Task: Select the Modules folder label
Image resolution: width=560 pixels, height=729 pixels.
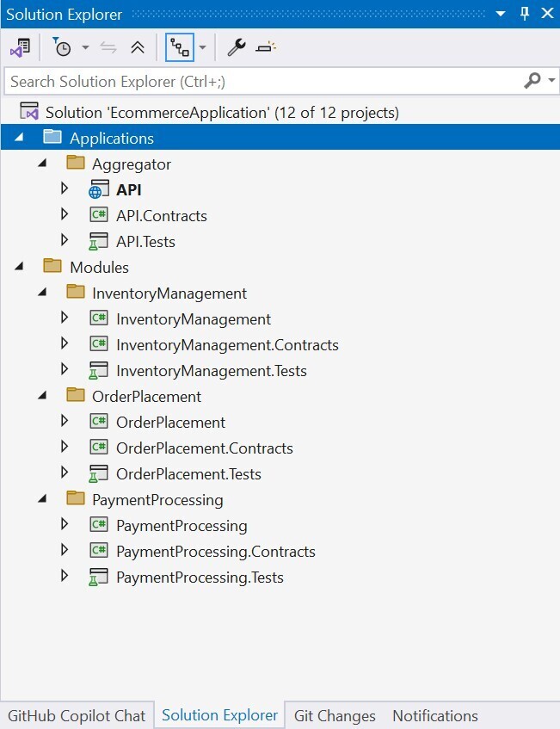Action: 99,268
